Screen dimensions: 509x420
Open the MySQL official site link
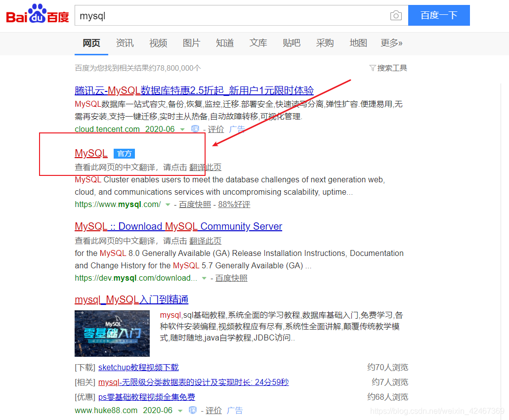[x=90, y=153]
